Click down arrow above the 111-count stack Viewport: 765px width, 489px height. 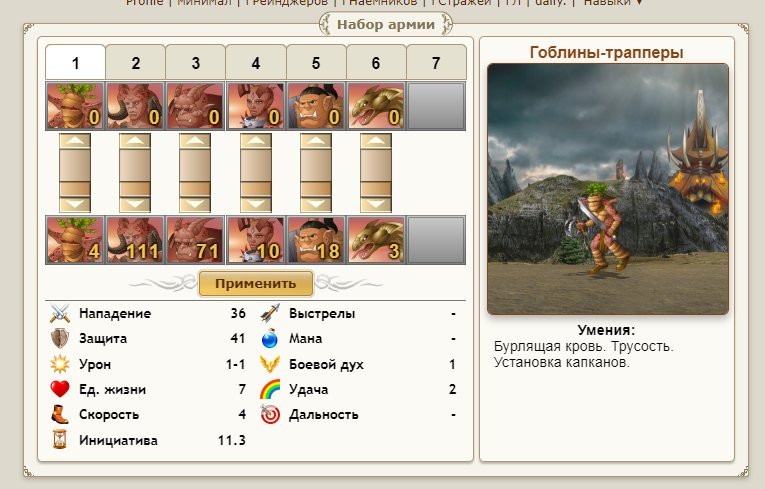135,204
